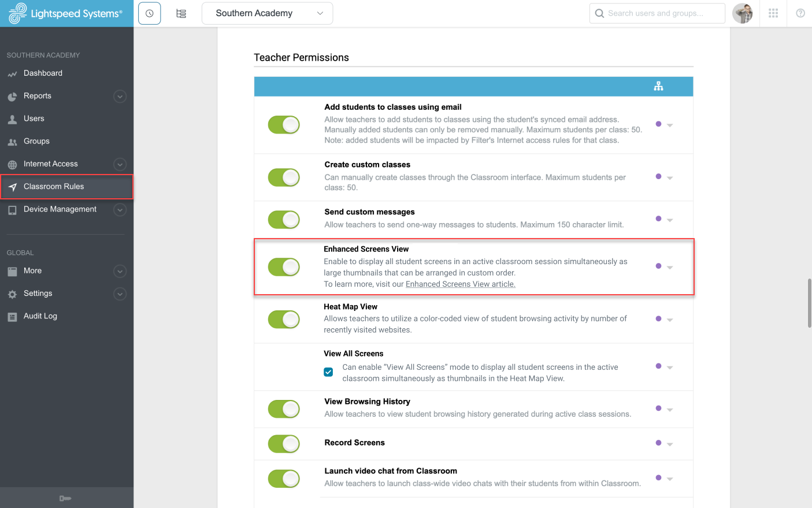
Task: Expand the Reports sidebar section
Action: coord(120,96)
